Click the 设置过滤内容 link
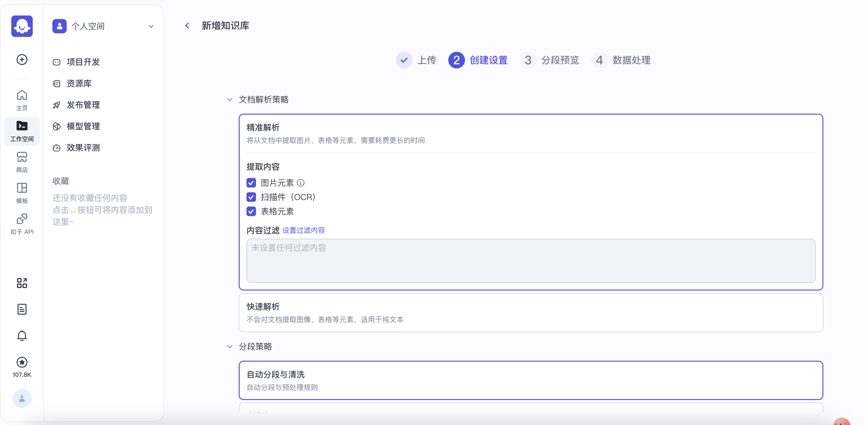Screen dimensions: 868x425 303,231
